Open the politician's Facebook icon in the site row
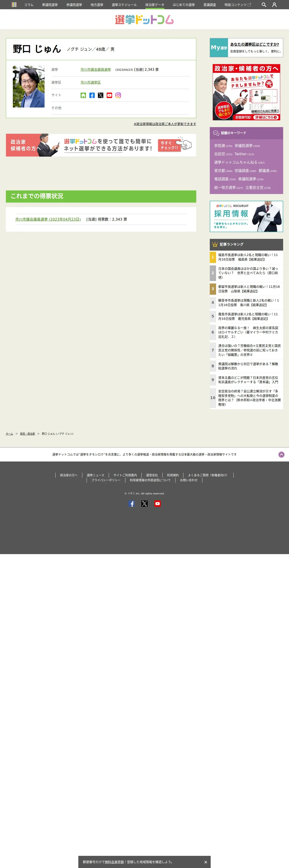This screenshot has width=289, height=868. 92,95
